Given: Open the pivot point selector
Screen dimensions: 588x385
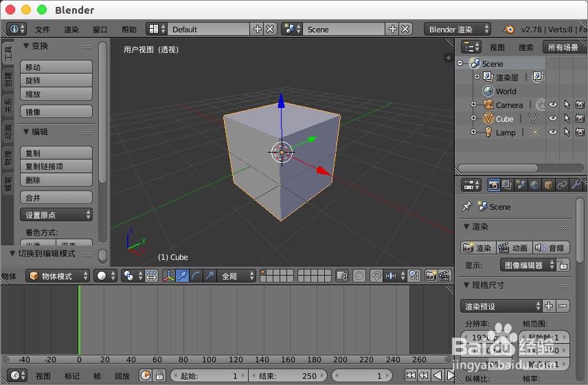Looking at the screenshot, I should (x=133, y=276).
